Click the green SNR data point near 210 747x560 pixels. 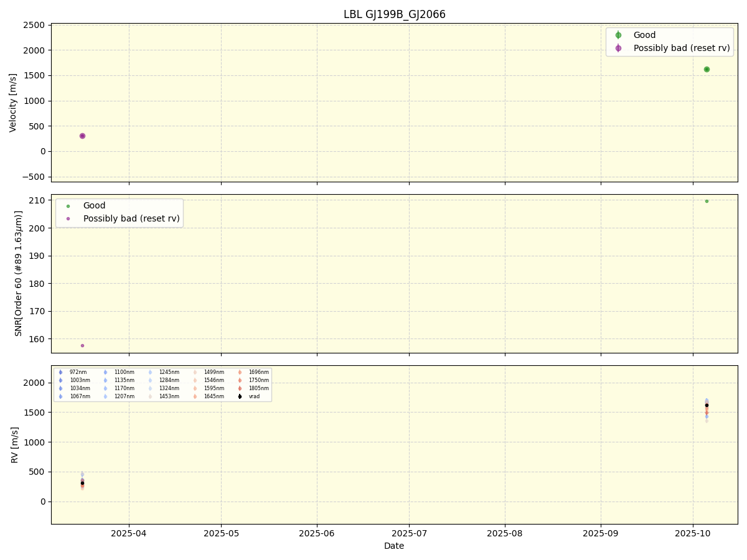coord(707,201)
